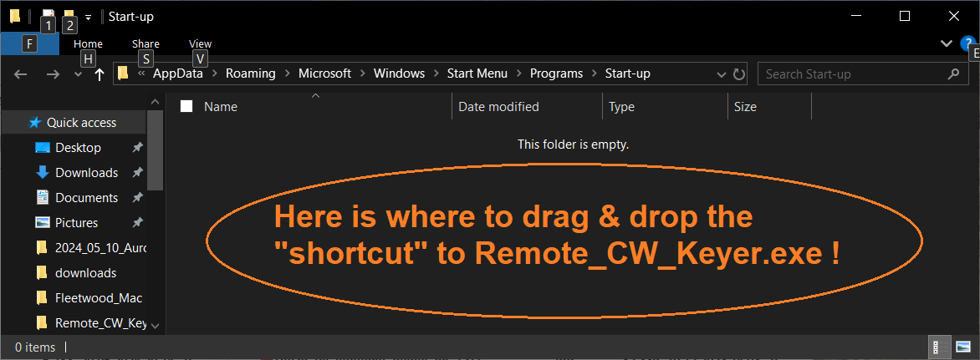Click the navigation pane vertical scrollbar
Screen dimensions: 980x360
click(x=156, y=213)
